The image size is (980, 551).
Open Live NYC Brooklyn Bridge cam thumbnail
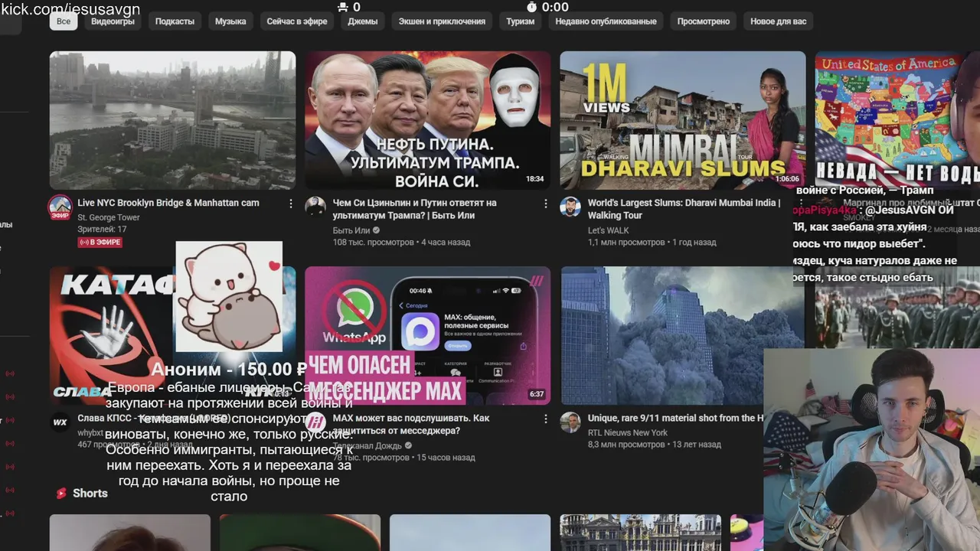172,120
